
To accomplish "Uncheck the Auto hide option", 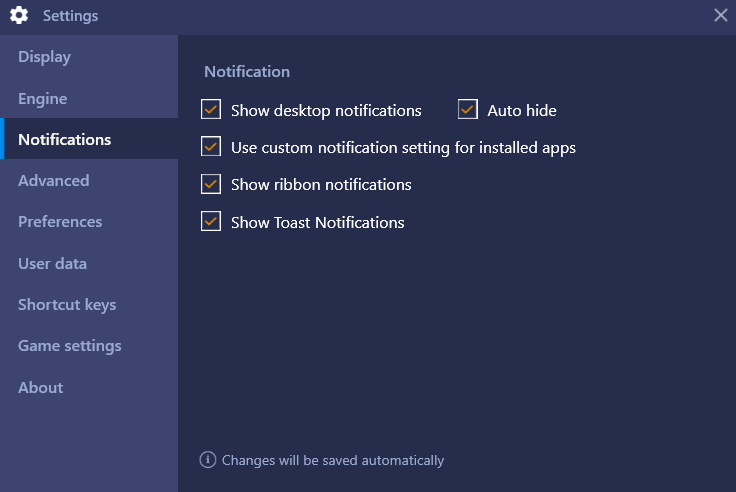I will point(468,109).
